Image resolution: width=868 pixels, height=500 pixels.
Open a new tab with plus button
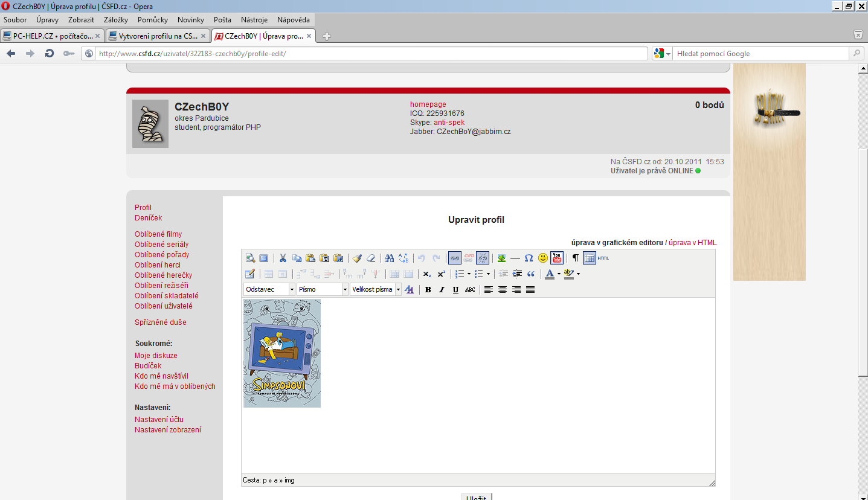(327, 36)
